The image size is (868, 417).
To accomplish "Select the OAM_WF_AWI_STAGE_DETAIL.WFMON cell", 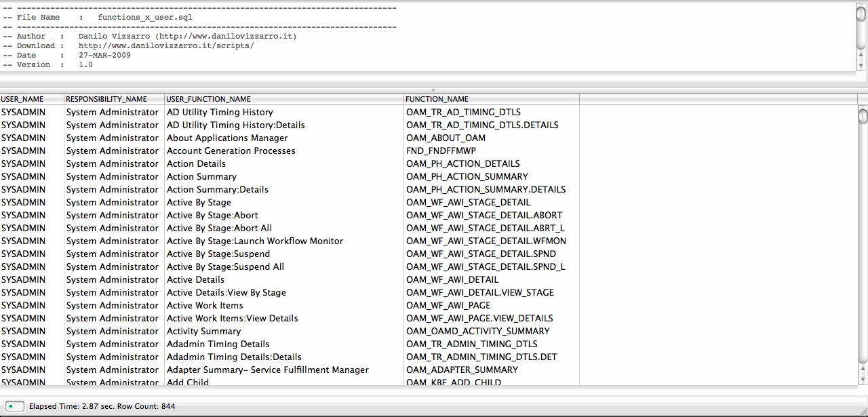I will click(492, 241).
